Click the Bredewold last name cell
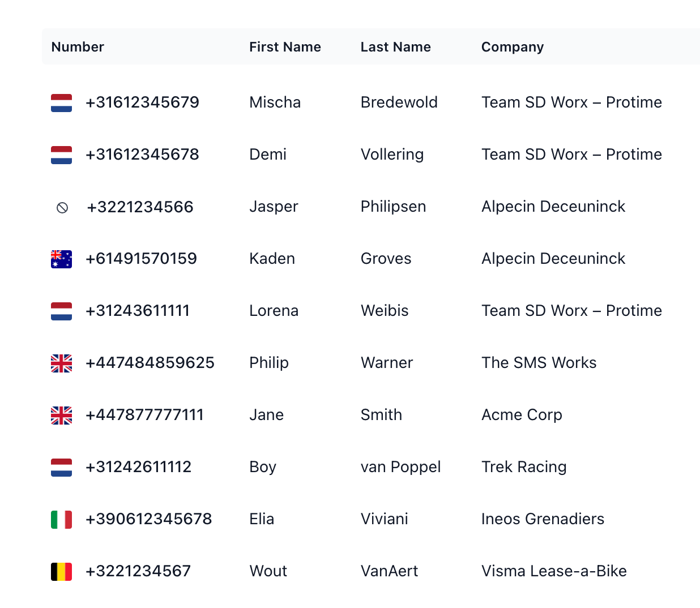 click(399, 102)
